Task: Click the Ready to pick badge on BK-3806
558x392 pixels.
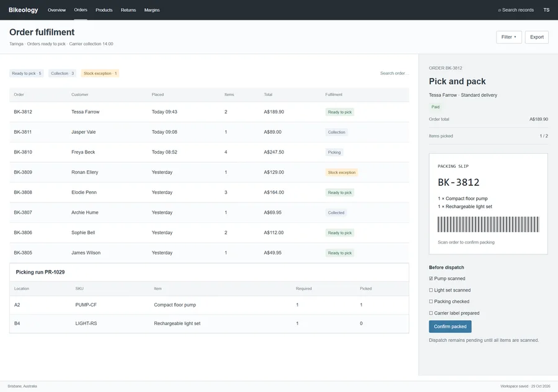Action: coord(340,233)
